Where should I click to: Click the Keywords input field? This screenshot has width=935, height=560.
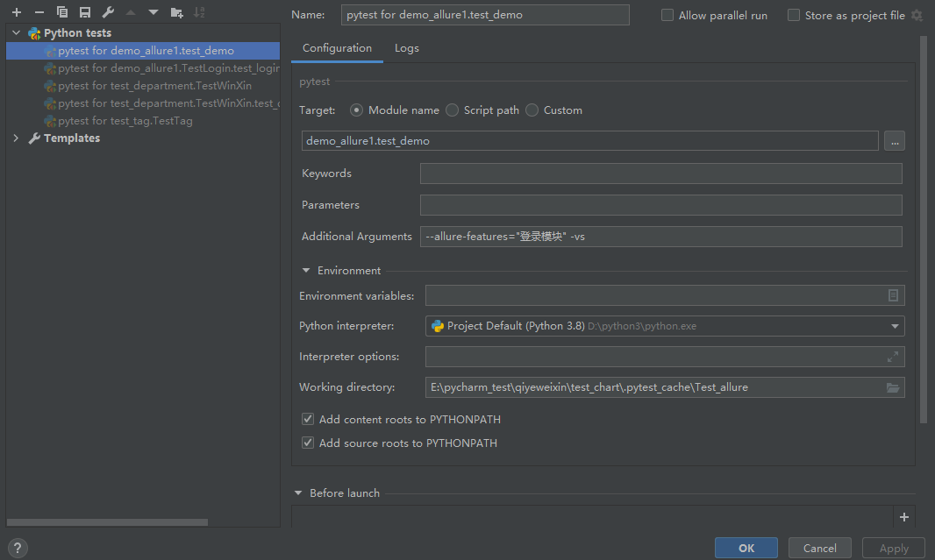point(660,174)
